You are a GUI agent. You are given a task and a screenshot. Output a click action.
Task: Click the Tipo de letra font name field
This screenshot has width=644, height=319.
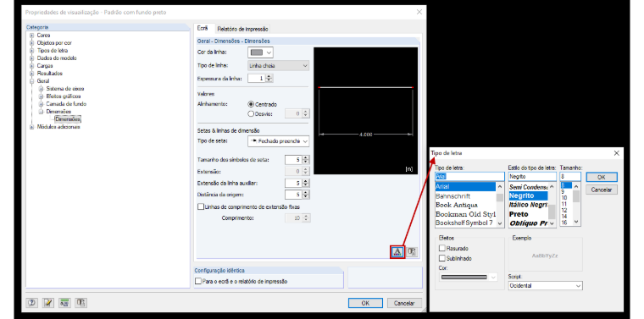469,177
